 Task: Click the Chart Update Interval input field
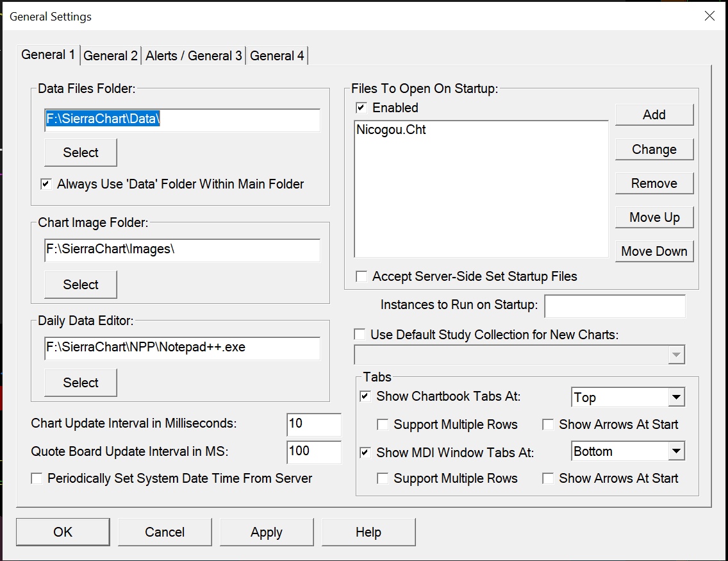[313, 424]
